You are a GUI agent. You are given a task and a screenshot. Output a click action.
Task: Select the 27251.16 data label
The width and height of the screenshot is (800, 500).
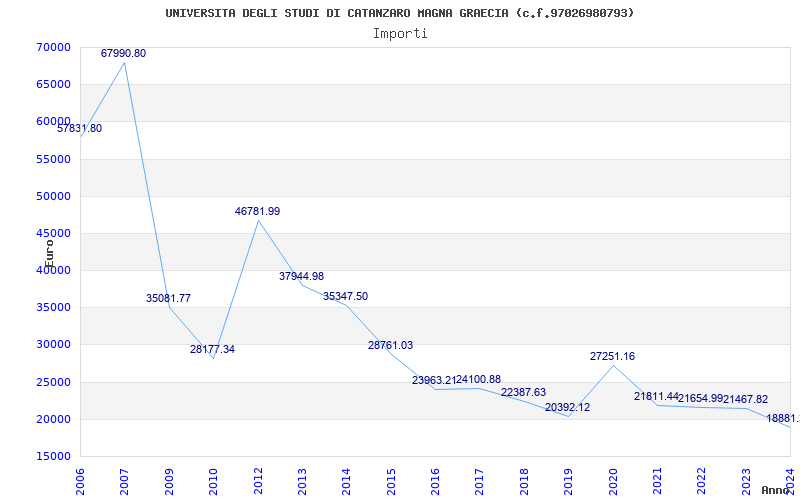click(612, 357)
